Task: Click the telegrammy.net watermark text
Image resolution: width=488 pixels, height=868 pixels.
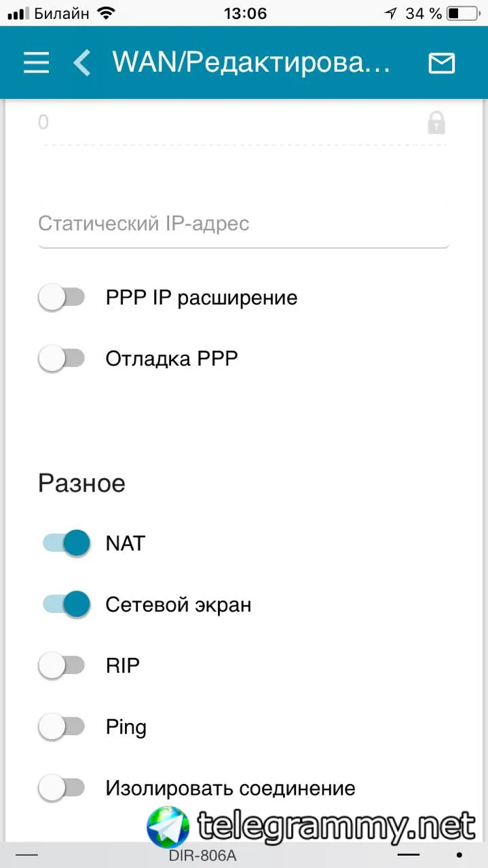Action: [336, 827]
